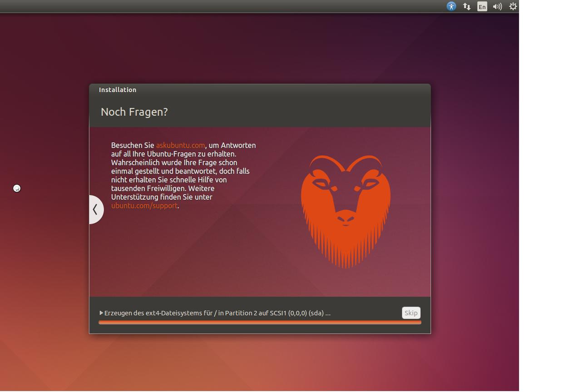588x392 pixels.
Task: Click the Skip button
Action: point(411,313)
